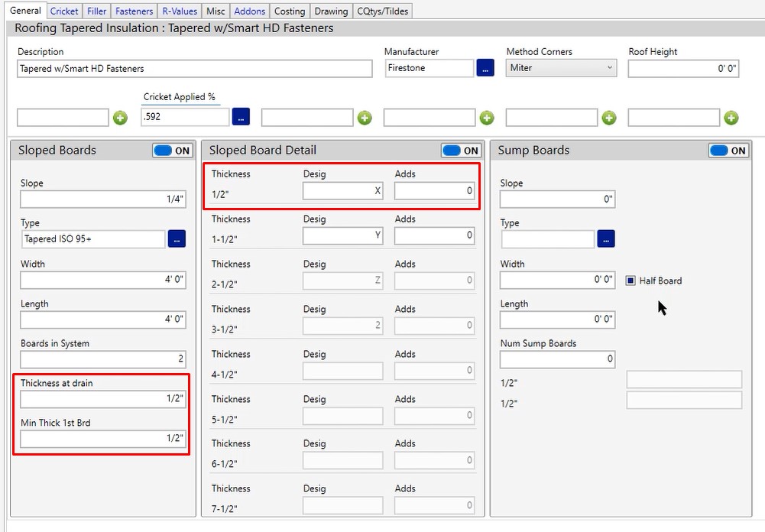Screen dimensions: 765x532
Task: Click the green plus icon under Method Corners
Action: coord(609,118)
